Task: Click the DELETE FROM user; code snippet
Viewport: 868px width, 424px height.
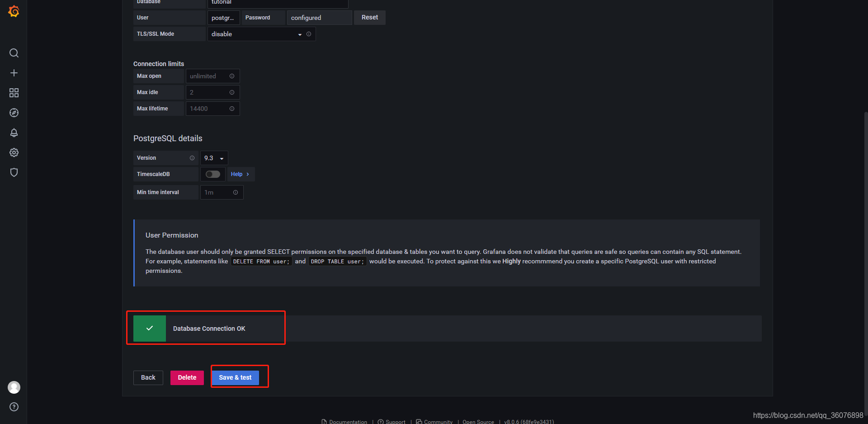Action: [261, 262]
